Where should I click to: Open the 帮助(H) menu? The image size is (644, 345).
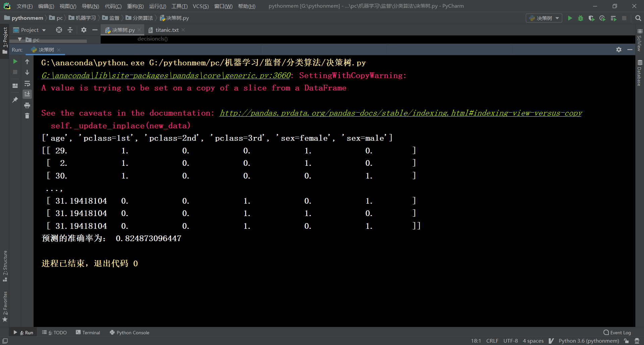[x=247, y=6]
